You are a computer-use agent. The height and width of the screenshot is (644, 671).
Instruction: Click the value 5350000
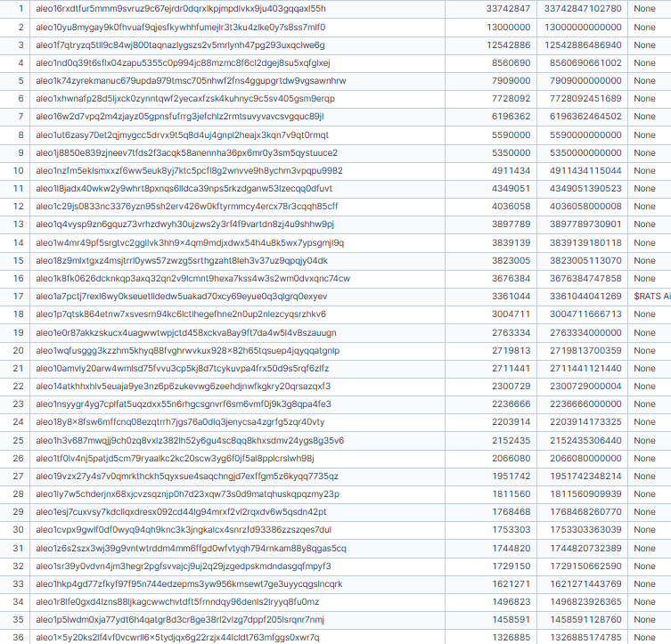tap(511, 153)
